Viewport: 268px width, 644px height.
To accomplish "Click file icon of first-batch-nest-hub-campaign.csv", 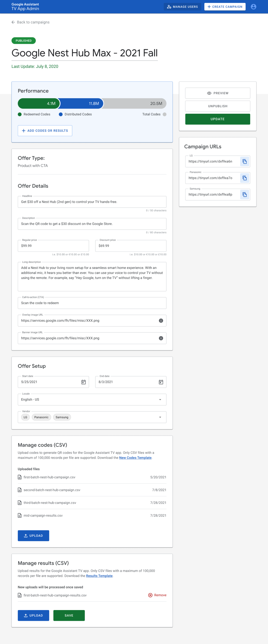I will tap(19, 477).
